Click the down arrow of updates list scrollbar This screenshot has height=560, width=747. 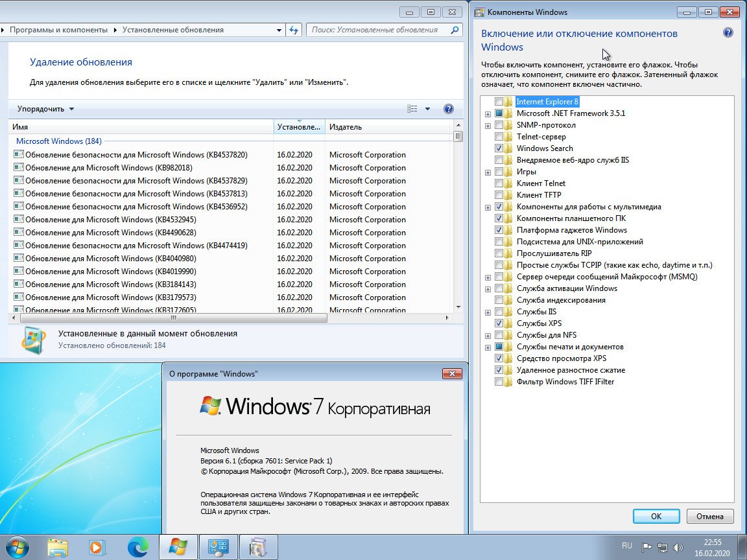[458, 307]
